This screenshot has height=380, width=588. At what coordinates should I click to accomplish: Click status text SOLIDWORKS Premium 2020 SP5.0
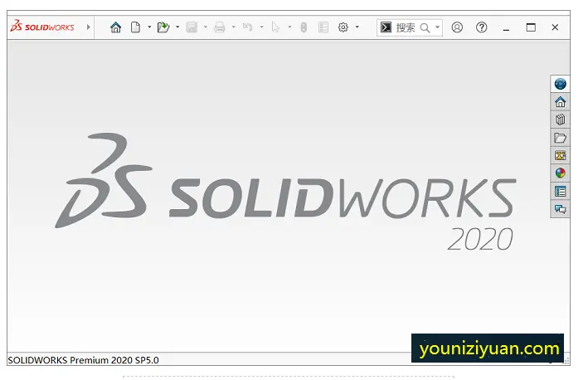click(x=83, y=360)
